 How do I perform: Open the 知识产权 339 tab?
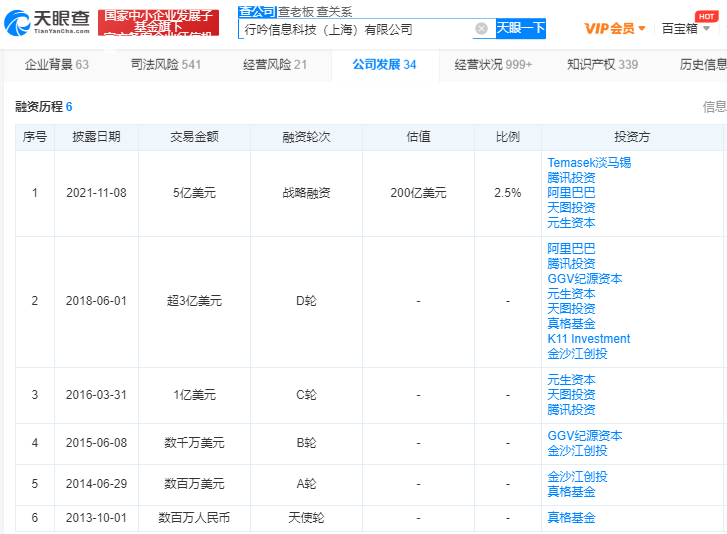pyautogui.click(x=602, y=64)
